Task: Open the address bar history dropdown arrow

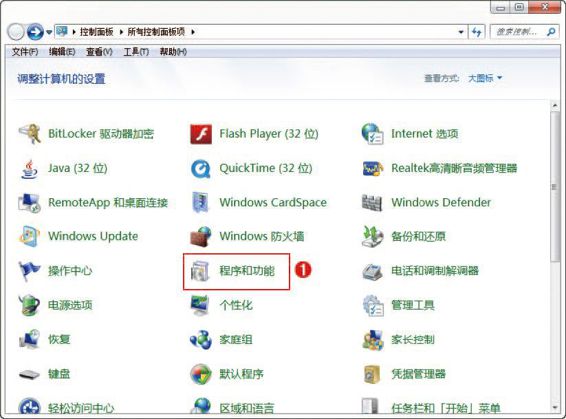Action: [461, 32]
